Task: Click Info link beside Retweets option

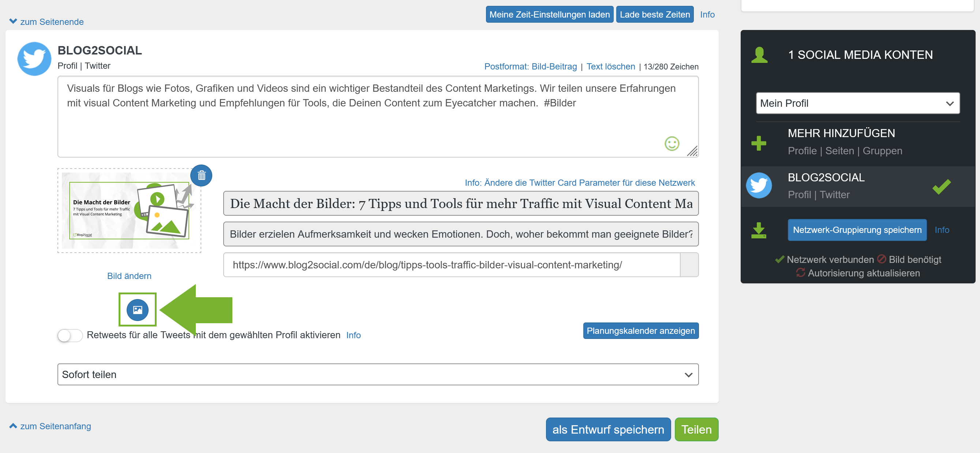Action: (354, 335)
